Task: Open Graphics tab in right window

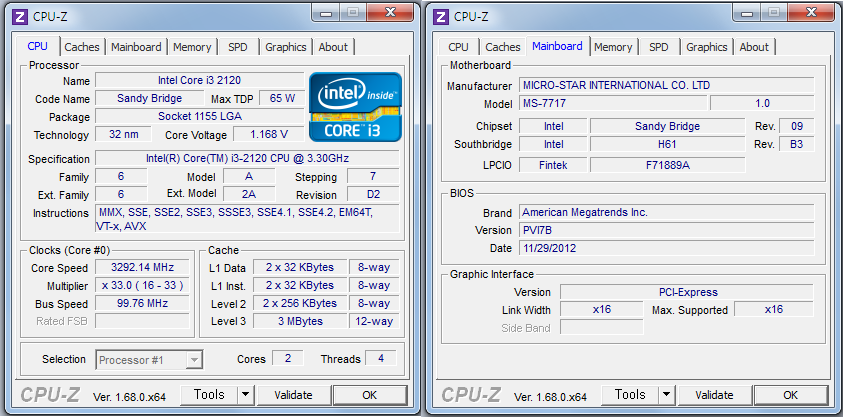Action: pyautogui.click(x=707, y=47)
